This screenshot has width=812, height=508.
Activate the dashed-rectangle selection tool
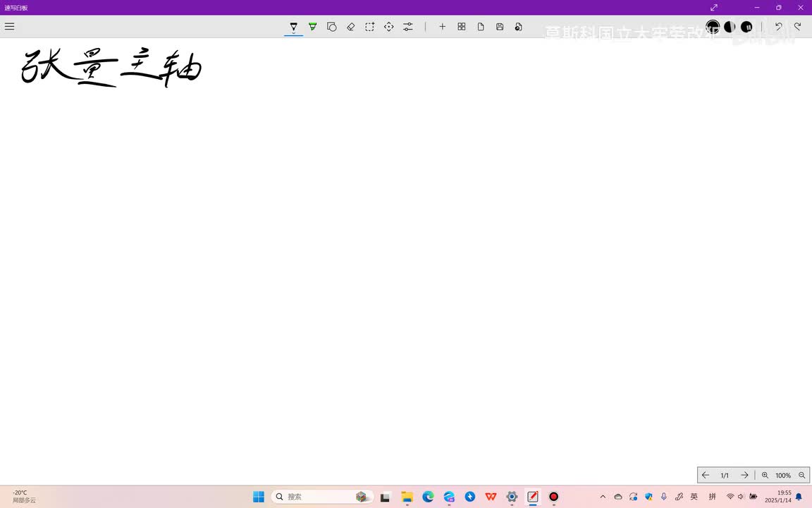coord(370,26)
